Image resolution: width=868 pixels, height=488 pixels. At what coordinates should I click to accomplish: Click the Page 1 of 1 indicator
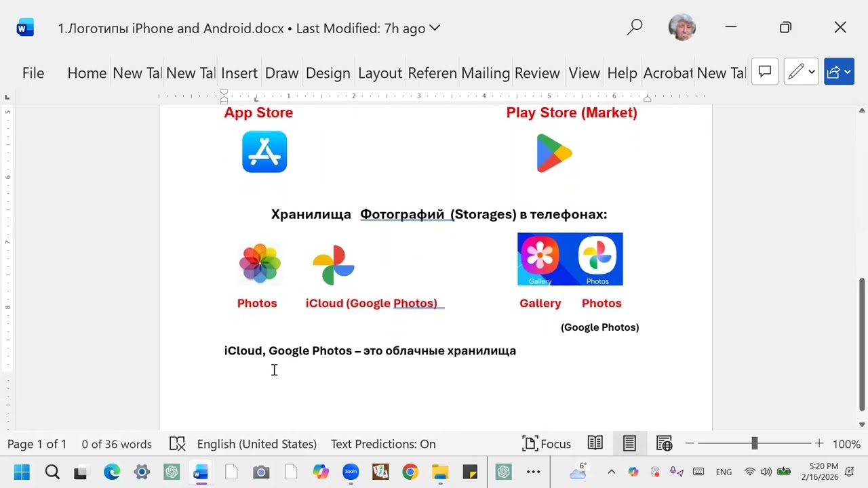tap(37, 444)
